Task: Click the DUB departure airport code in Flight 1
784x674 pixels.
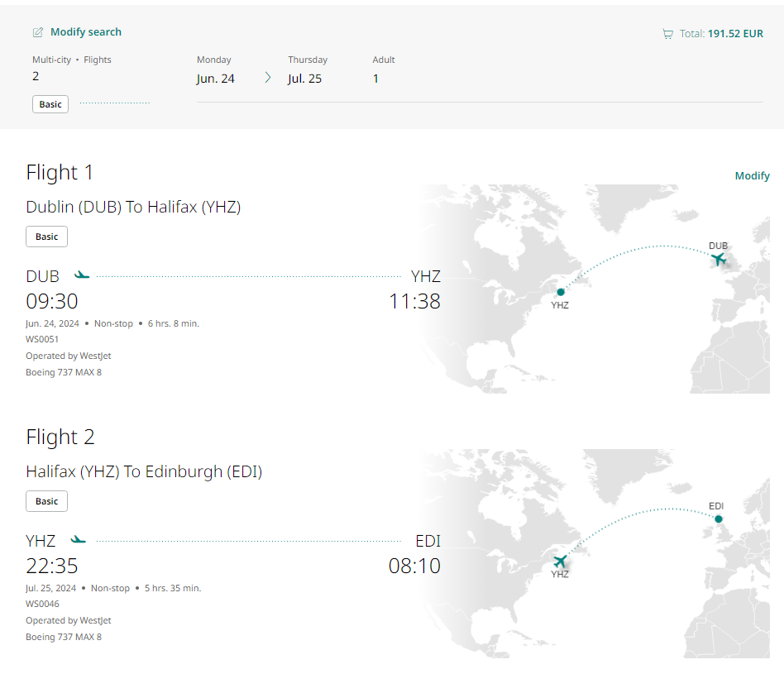Action: [42, 276]
